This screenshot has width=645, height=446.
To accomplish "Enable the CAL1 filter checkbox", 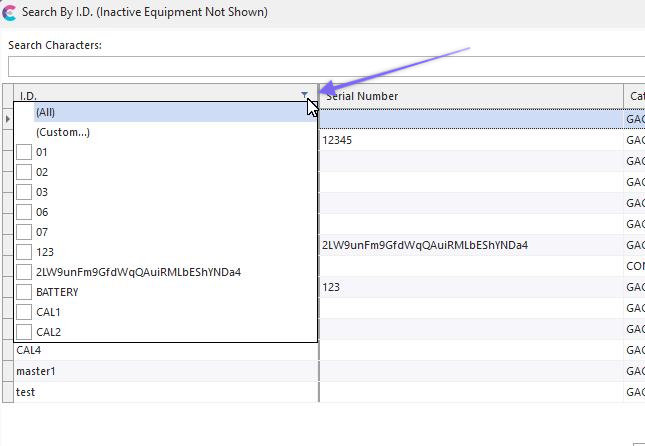I will [x=25, y=312].
